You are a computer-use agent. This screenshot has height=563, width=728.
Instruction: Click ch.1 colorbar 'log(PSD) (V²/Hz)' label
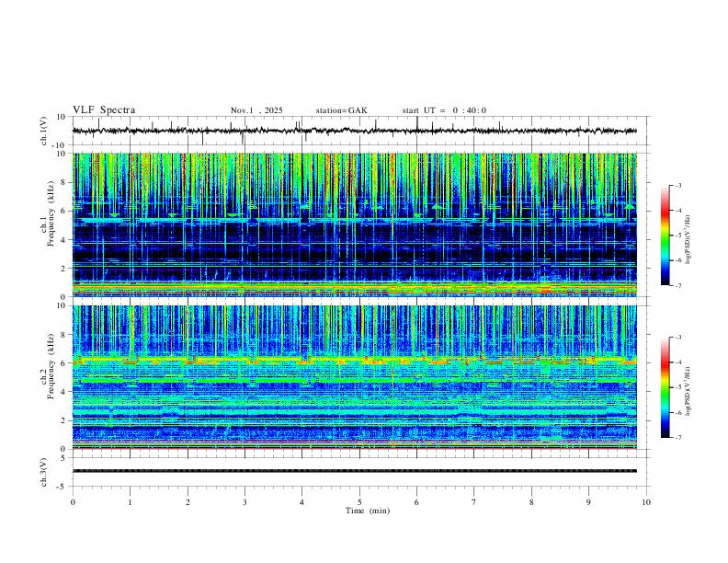point(688,240)
